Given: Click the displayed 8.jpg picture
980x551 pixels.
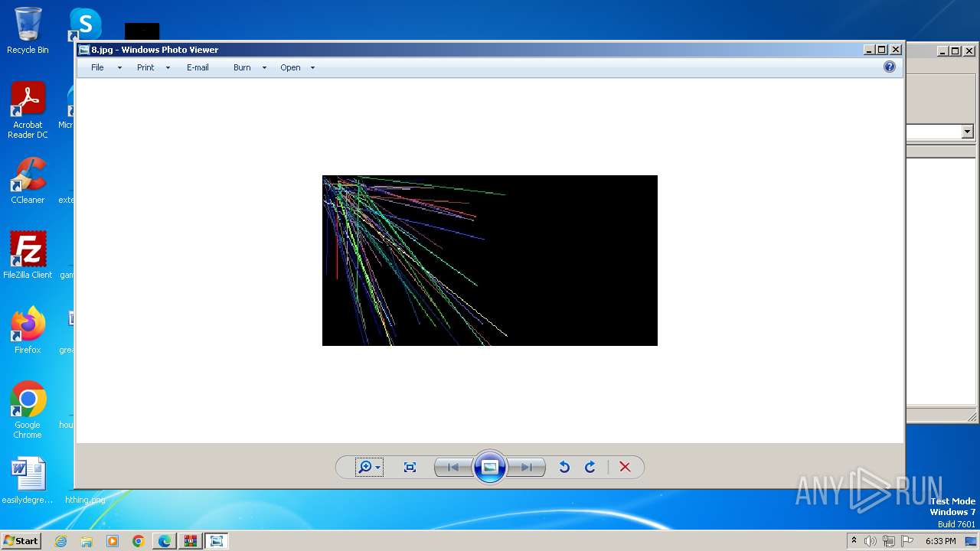Looking at the screenshot, I should click(490, 260).
